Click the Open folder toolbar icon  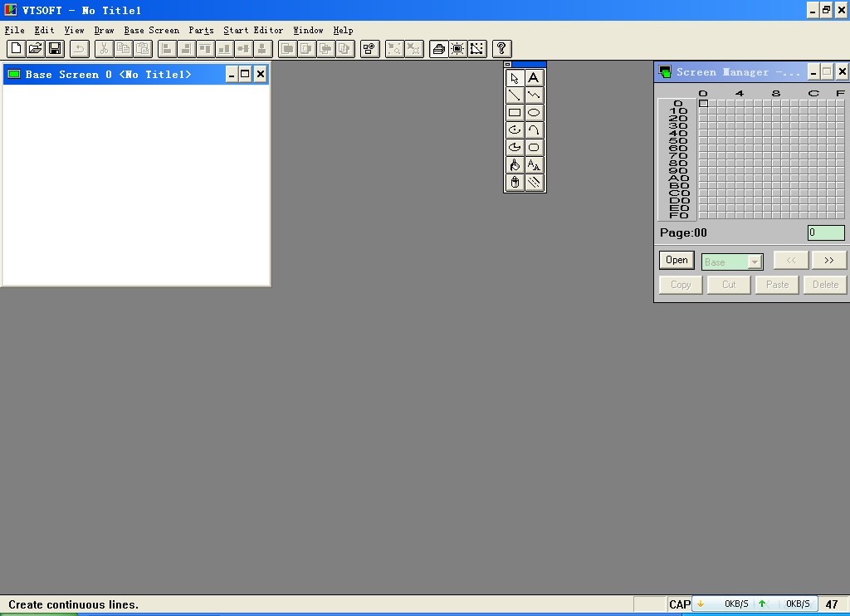[35, 49]
